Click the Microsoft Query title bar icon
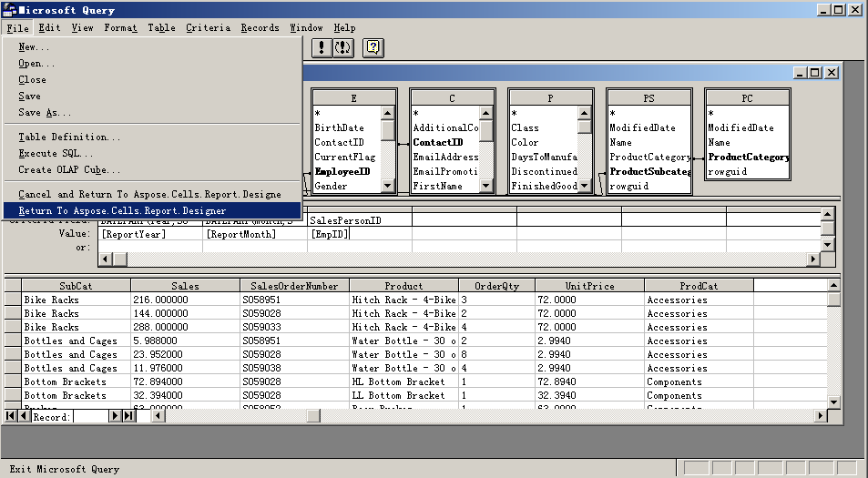 pos(9,9)
